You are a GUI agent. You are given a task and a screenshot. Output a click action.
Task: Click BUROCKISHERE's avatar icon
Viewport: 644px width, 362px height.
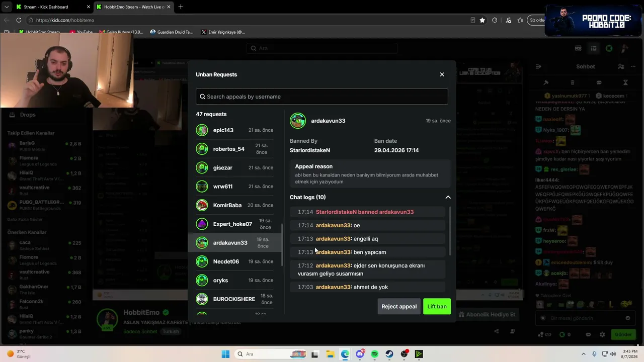click(x=202, y=299)
